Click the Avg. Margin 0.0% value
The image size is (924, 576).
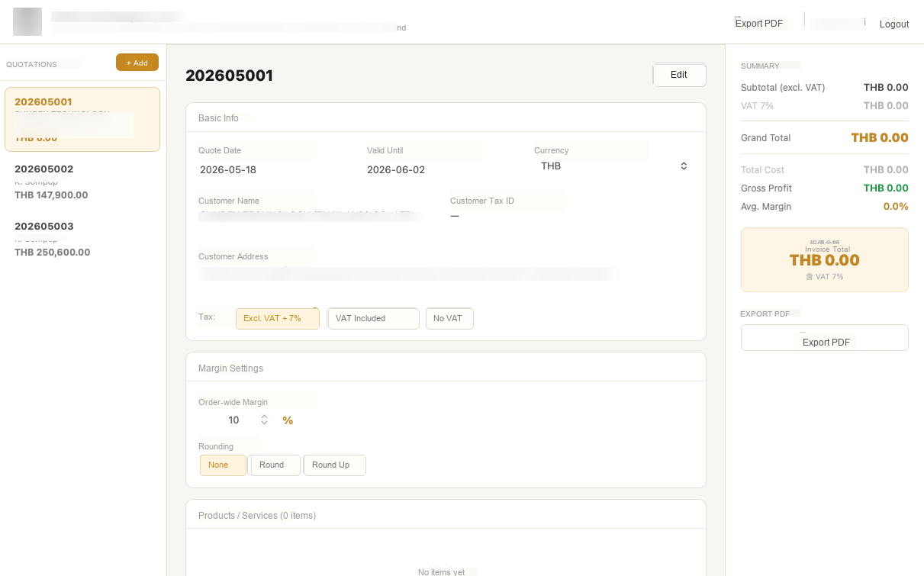(896, 206)
